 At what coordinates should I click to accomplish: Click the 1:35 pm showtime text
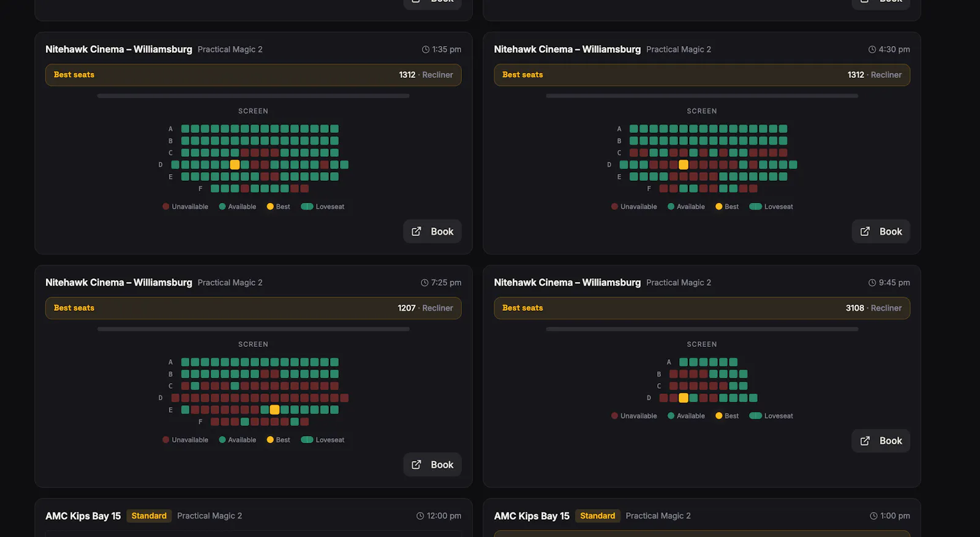(447, 50)
